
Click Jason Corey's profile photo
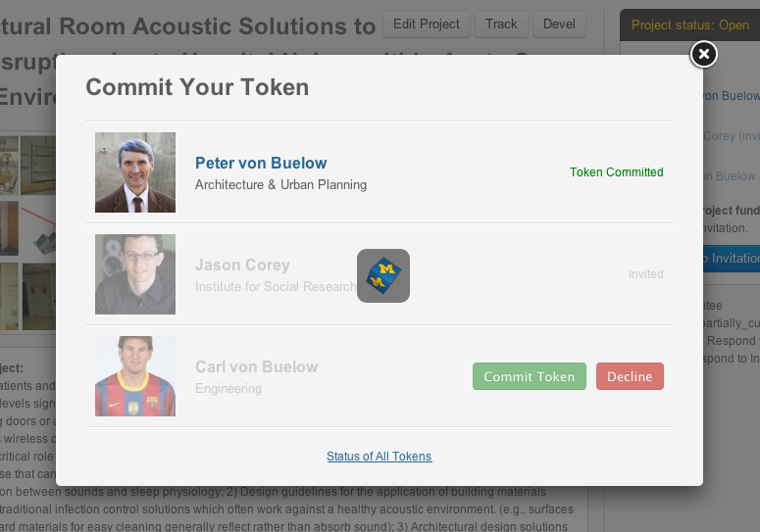pyautogui.click(x=135, y=274)
